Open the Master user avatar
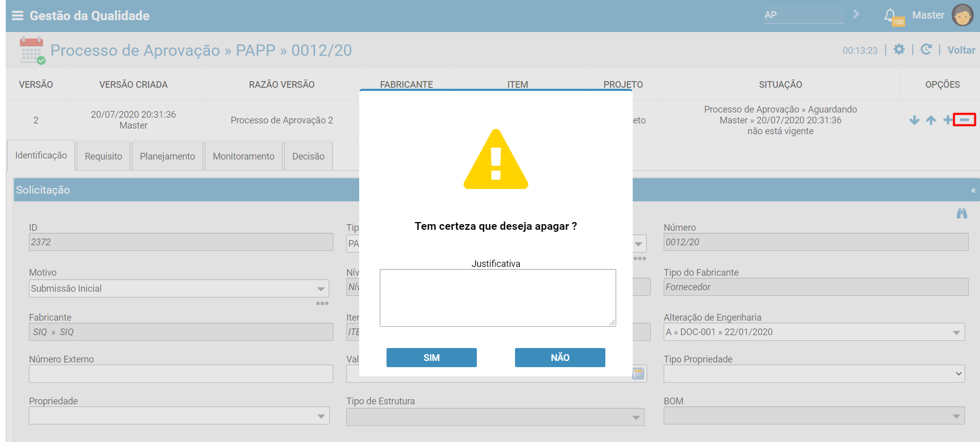 (962, 15)
